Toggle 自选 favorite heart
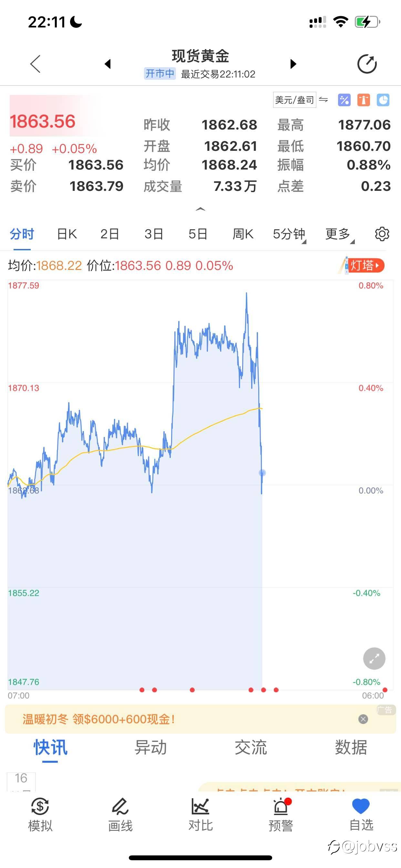401x868 pixels. 361,815
